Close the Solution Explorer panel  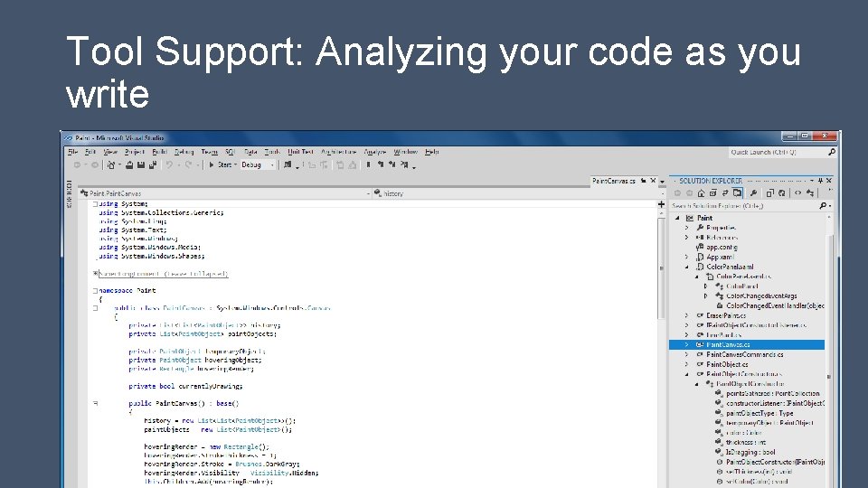[829, 181]
